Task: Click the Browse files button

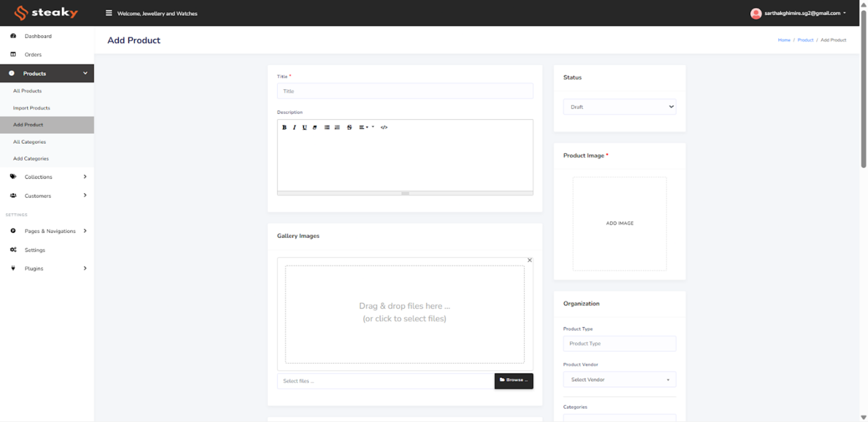Action: (514, 380)
